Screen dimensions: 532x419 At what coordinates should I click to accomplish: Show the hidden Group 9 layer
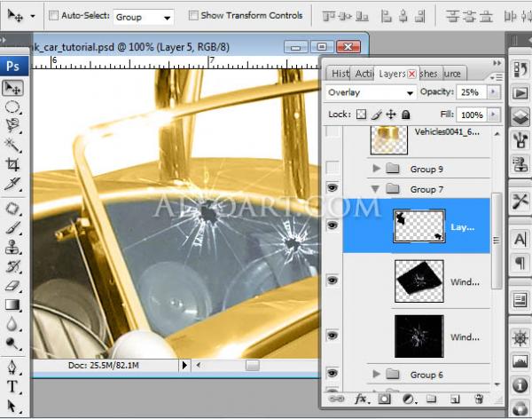pyautogui.click(x=332, y=168)
